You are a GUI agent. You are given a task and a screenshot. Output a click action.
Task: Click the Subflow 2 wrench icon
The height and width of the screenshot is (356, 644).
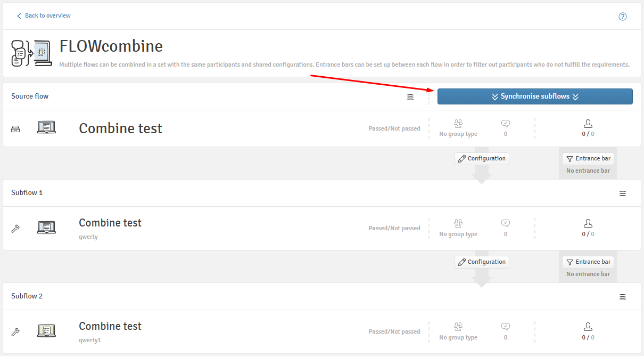click(15, 332)
